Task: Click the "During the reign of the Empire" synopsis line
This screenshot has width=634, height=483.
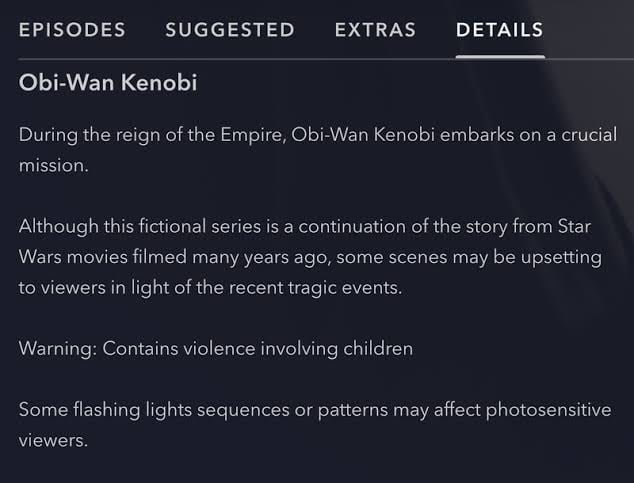Action: [318, 135]
